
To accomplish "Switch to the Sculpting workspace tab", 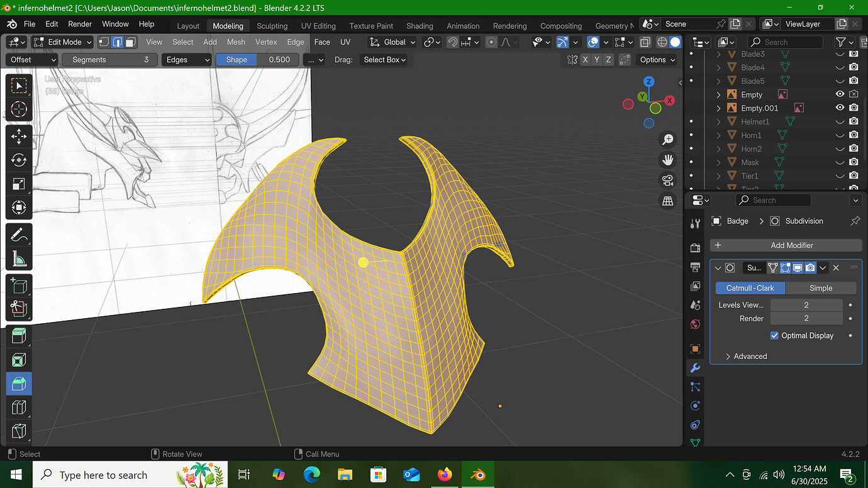I will pyautogui.click(x=272, y=26).
